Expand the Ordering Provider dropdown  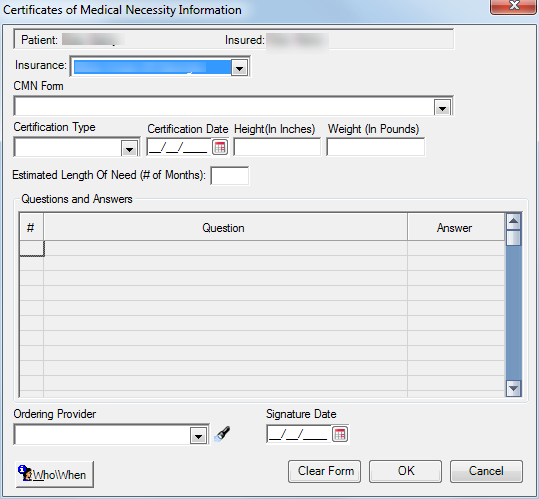tap(198, 436)
